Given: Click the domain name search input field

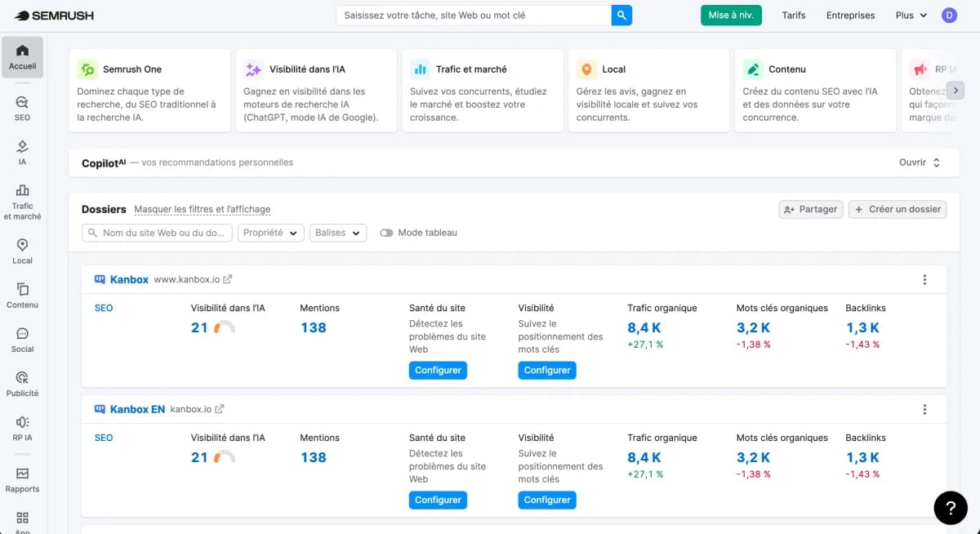Looking at the screenshot, I should coord(156,232).
